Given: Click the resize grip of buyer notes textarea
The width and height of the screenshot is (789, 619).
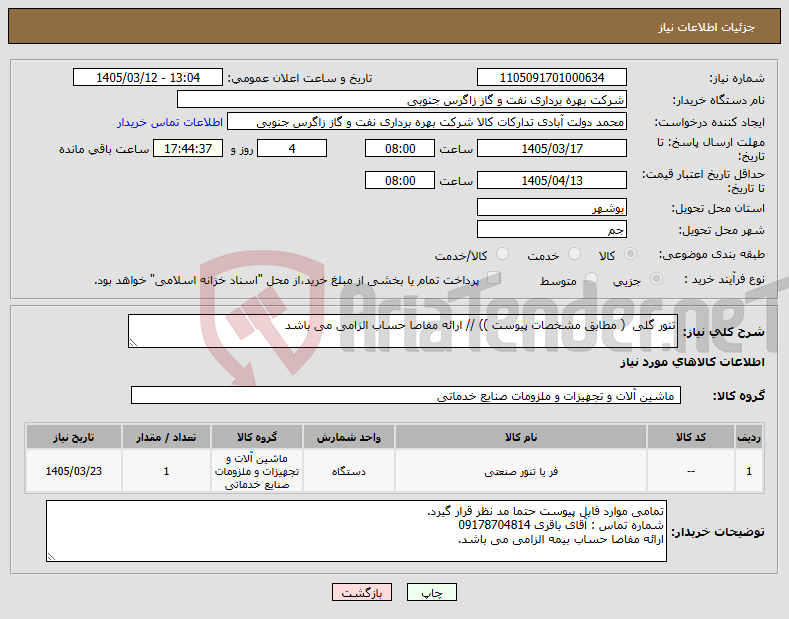Looking at the screenshot, I should tap(51, 557).
